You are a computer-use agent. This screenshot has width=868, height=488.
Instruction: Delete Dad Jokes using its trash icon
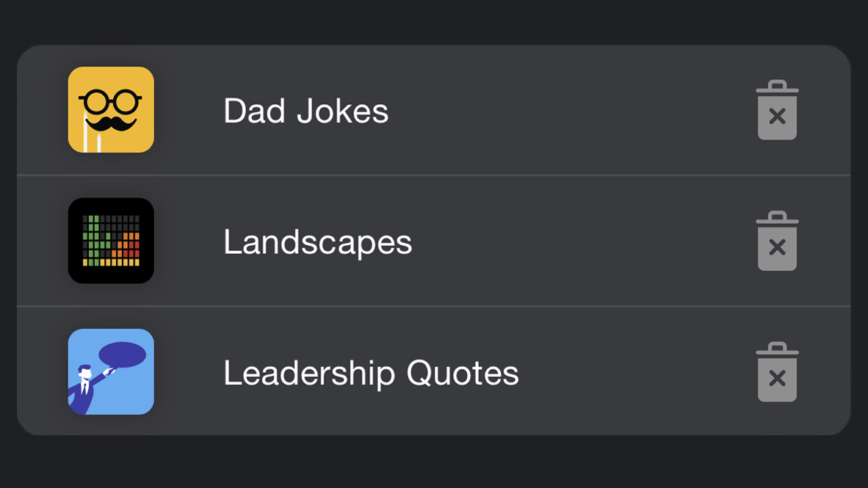(777, 111)
